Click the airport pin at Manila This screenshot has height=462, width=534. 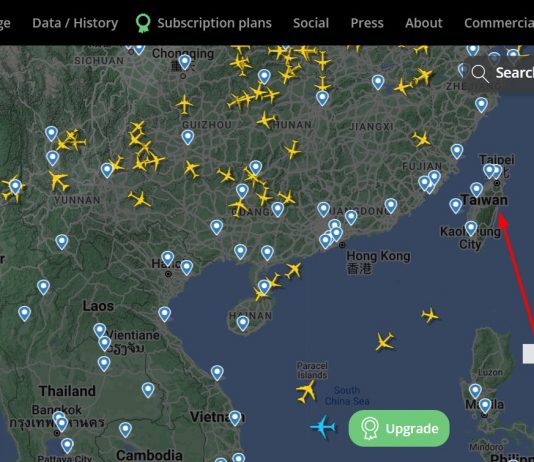pyautogui.click(x=485, y=405)
